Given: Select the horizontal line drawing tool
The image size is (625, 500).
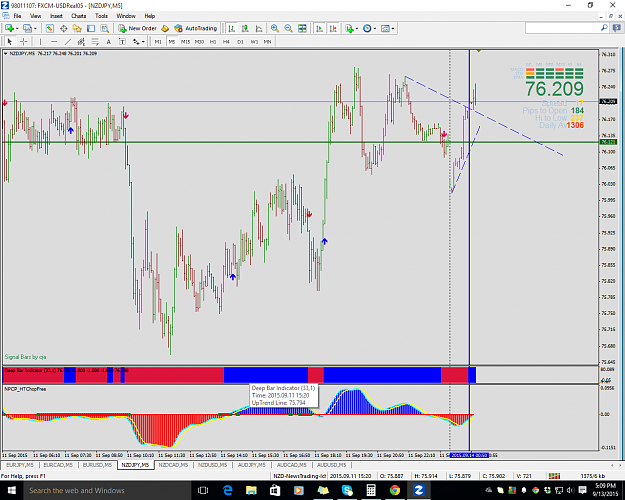Looking at the screenshot, I should click(x=54, y=41).
